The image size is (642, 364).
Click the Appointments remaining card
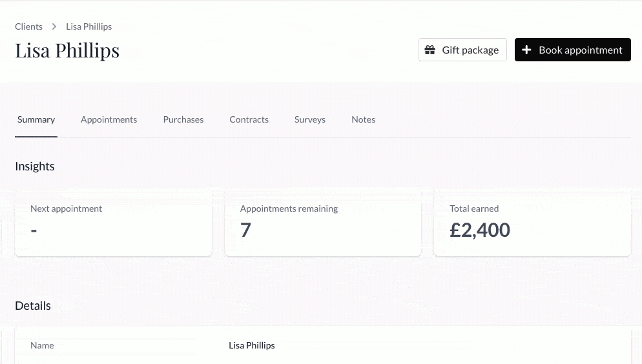tap(323, 222)
